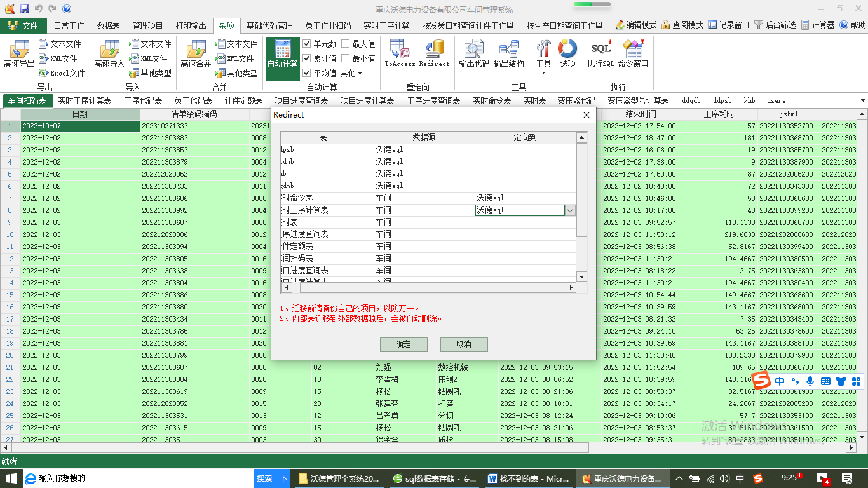Expand the 其他 dropdown in 自动计算
The width and height of the screenshot is (868, 488).
coord(351,73)
